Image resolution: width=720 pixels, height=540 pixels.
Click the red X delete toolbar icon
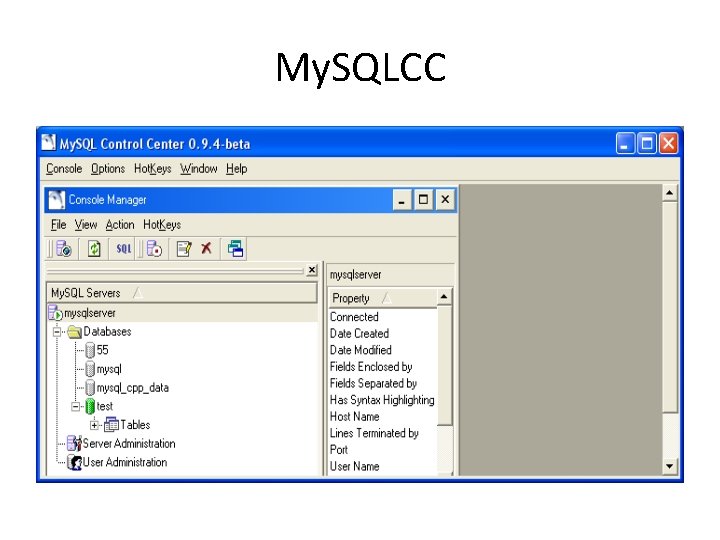[206, 248]
